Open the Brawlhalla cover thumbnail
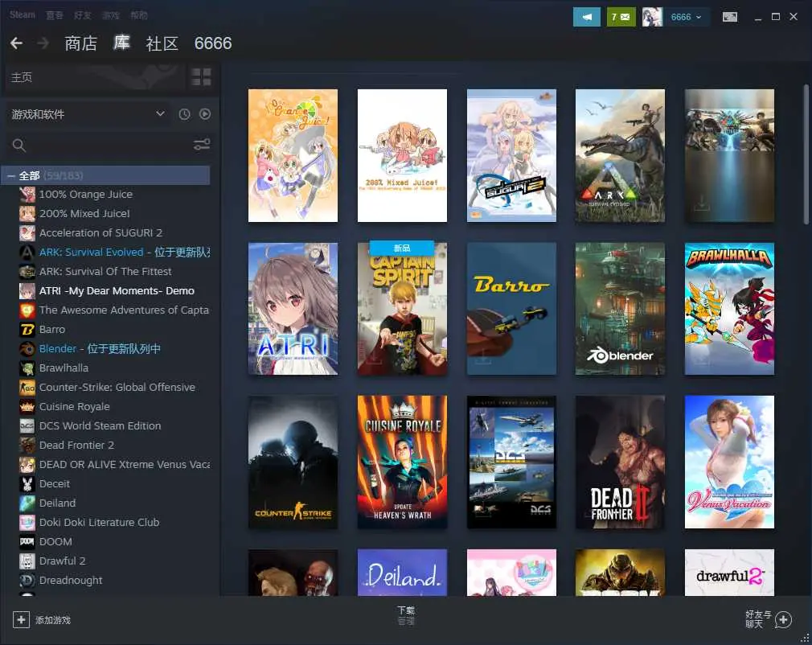This screenshot has width=812, height=645. tap(730, 309)
